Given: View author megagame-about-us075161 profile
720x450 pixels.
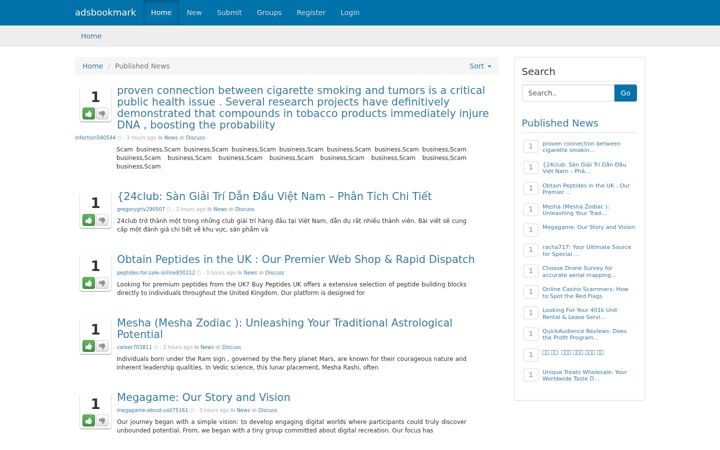Looking at the screenshot, I should point(152,410).
